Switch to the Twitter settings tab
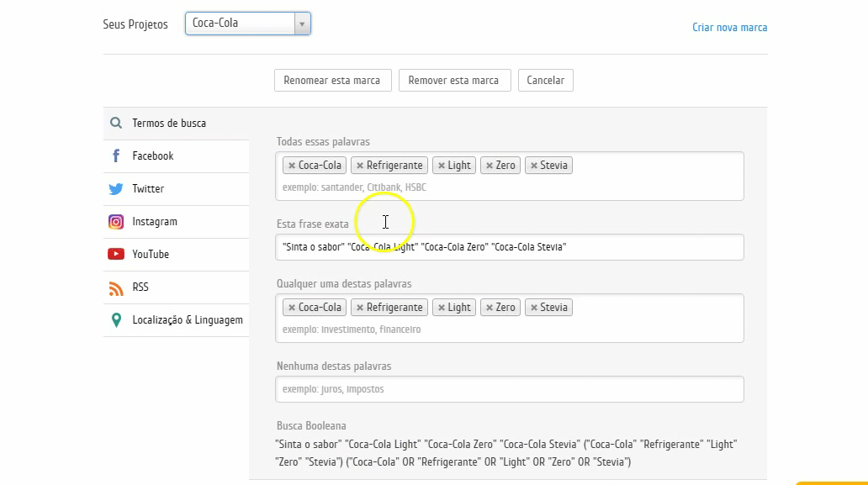Image resolution: width=868 pixels, height=485 pixels. 148,189
